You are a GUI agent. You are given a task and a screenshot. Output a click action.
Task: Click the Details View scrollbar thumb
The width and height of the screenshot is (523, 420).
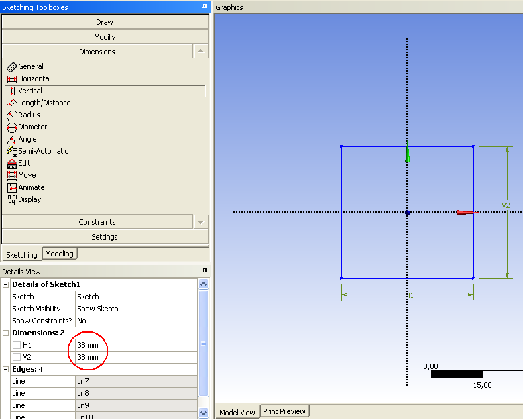(x=203, y=344)
